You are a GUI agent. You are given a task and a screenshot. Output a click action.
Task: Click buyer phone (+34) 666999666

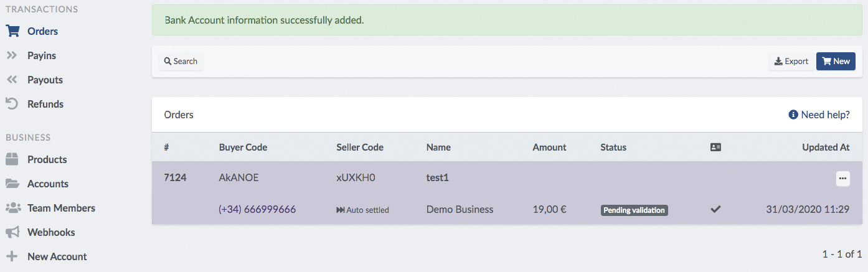pos(257,210)
